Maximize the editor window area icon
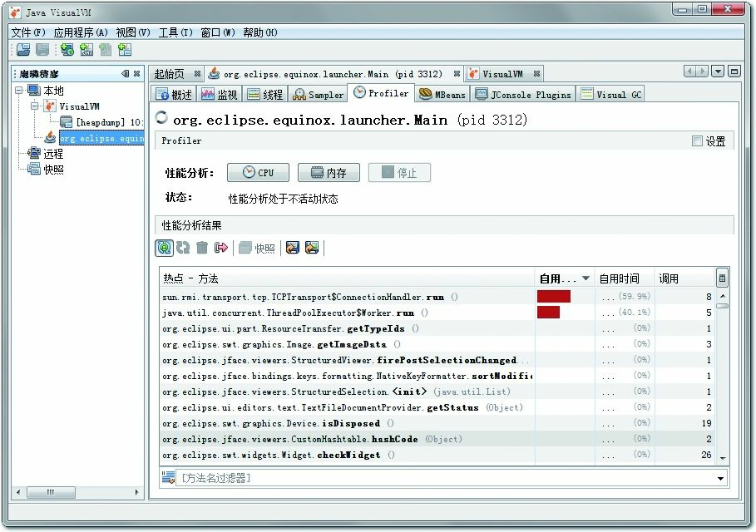This screenshot has height=532, width=756. [734, 71]
